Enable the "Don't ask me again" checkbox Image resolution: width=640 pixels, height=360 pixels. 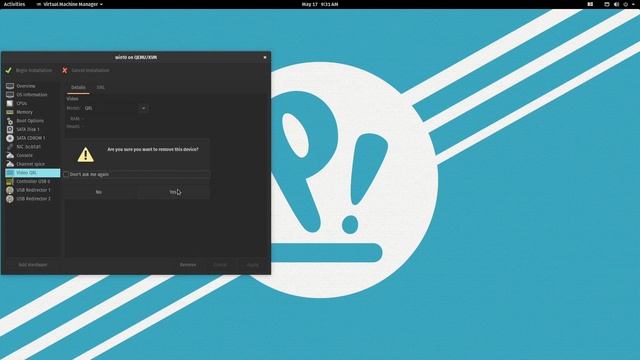[x=66, y=174]
